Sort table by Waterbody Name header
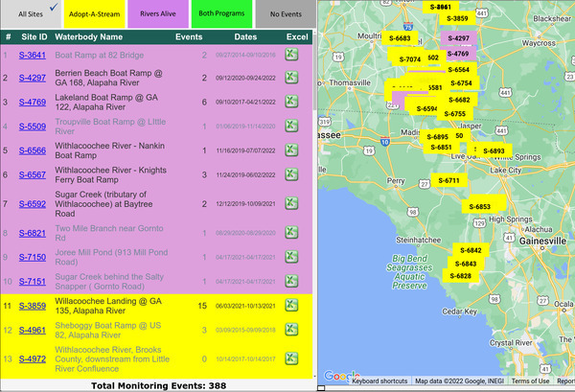 89,37
